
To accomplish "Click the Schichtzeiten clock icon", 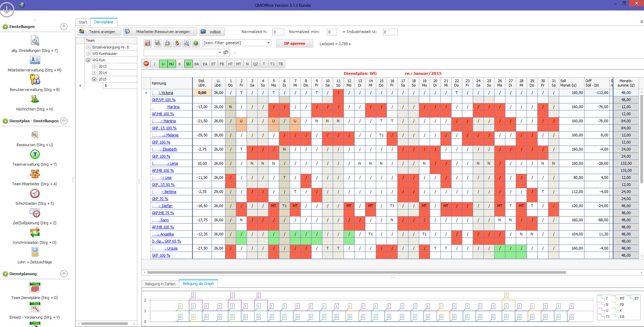I will [35, 193].
